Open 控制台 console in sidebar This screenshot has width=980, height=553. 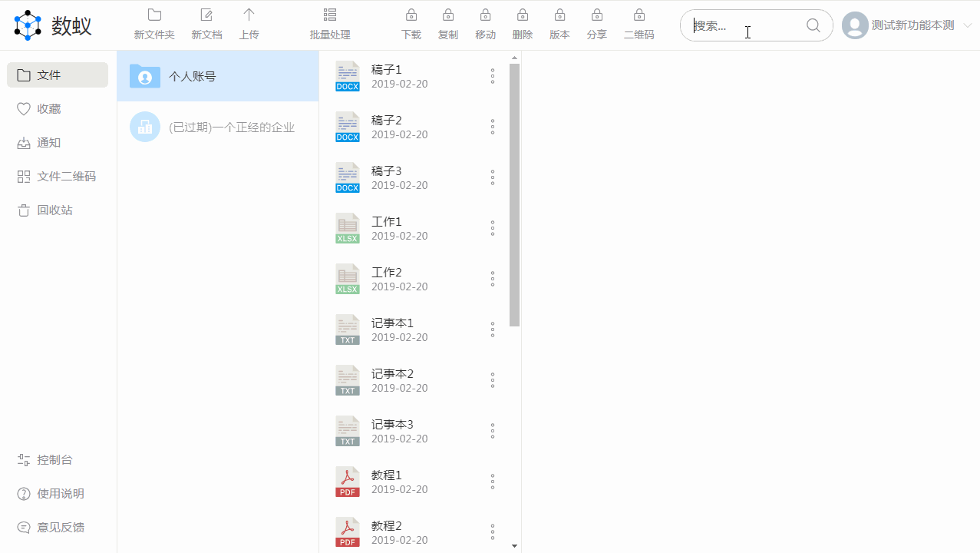[x=58, y=459]
